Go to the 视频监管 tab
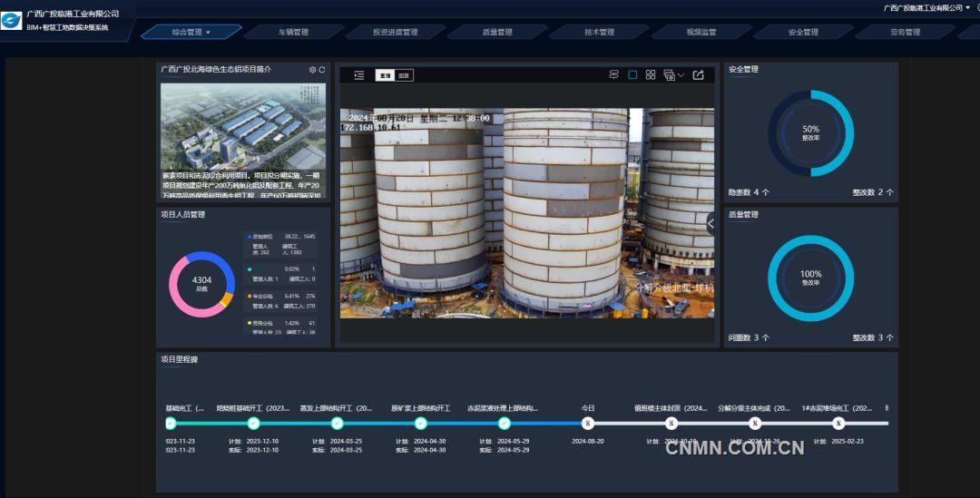Viewport: 980px width, 498px height. pyautogui.click(x=701, y=32)
